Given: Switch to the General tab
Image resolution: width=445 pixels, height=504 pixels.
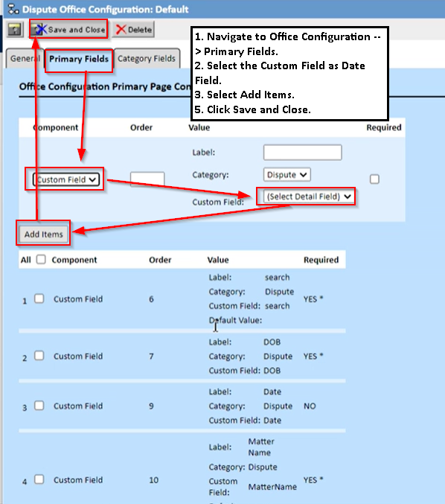Looking at the screenshot, I should (x=25, y=59).
